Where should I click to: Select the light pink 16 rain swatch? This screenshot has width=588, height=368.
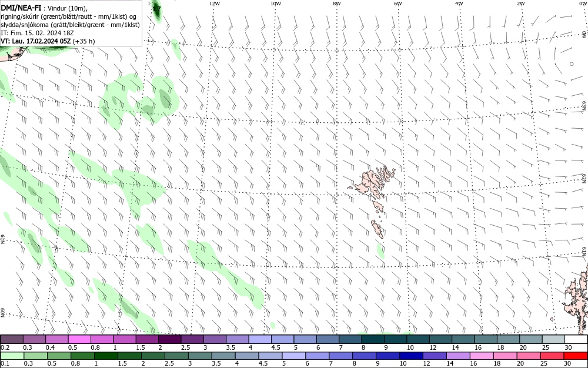coord(481,356)
